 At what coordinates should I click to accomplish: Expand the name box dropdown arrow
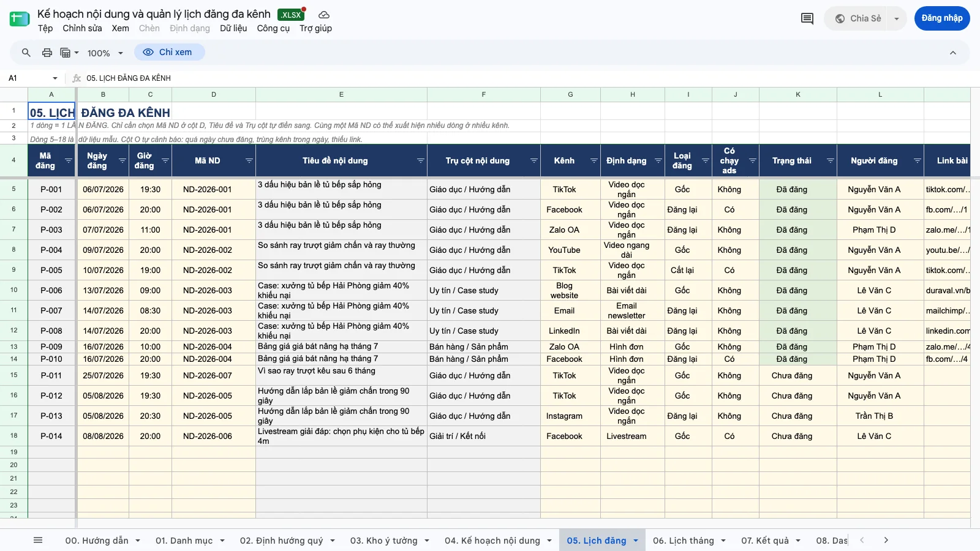click(55, 78)
